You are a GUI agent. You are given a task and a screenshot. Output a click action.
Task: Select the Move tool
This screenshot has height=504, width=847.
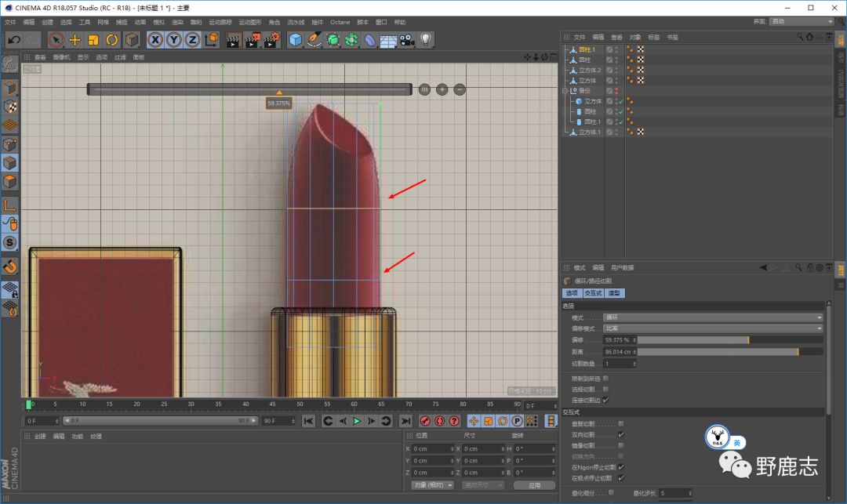point(75,39)
